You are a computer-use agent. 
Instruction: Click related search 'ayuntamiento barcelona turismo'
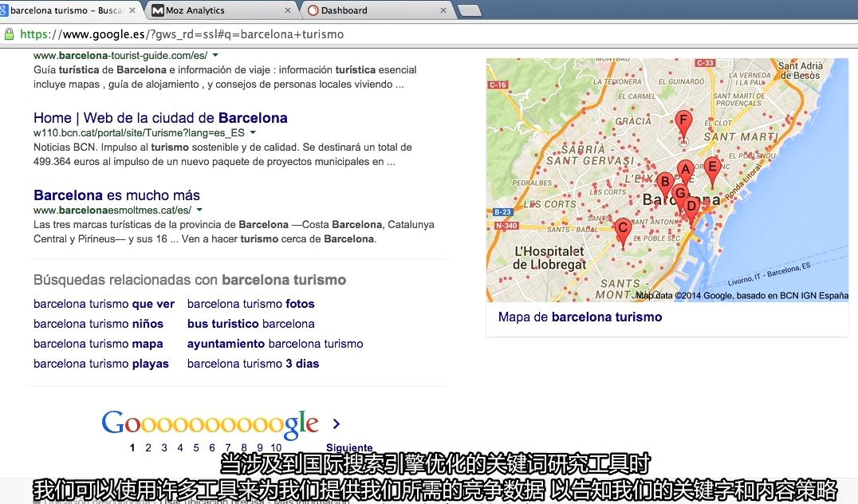[x=275, y=344]
